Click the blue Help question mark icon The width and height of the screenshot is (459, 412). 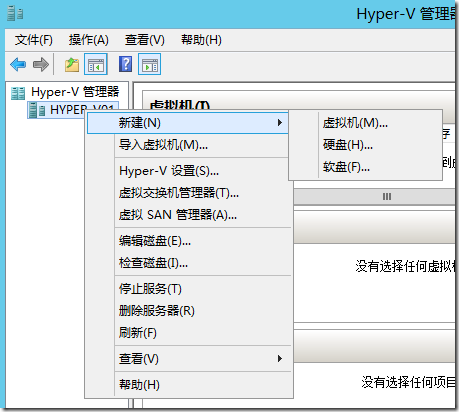(x=125, y=64)
